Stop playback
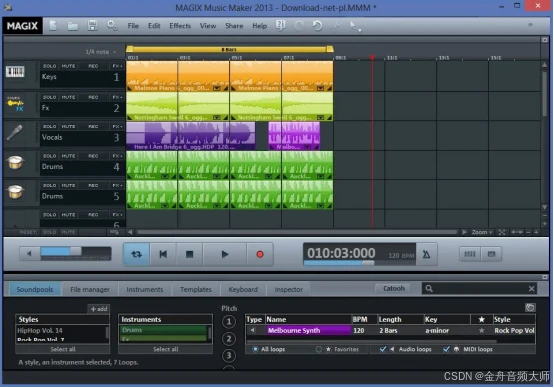 coord(189,254)
